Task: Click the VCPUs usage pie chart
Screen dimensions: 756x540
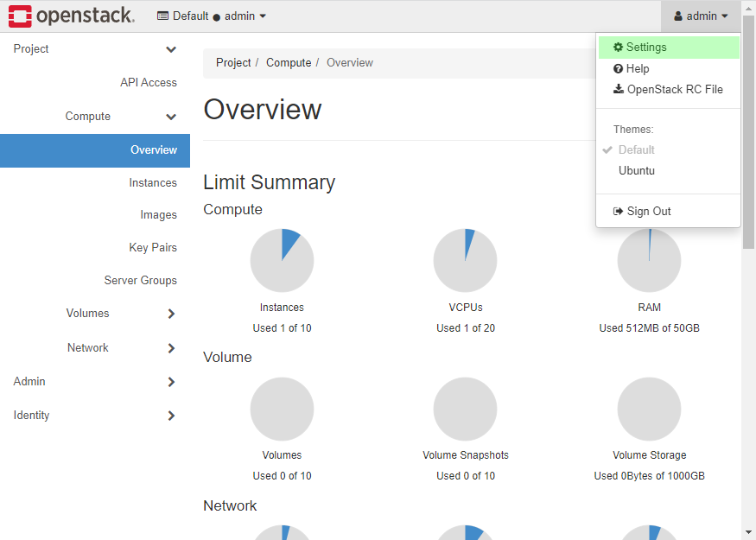Action: [x=466, y=260]
